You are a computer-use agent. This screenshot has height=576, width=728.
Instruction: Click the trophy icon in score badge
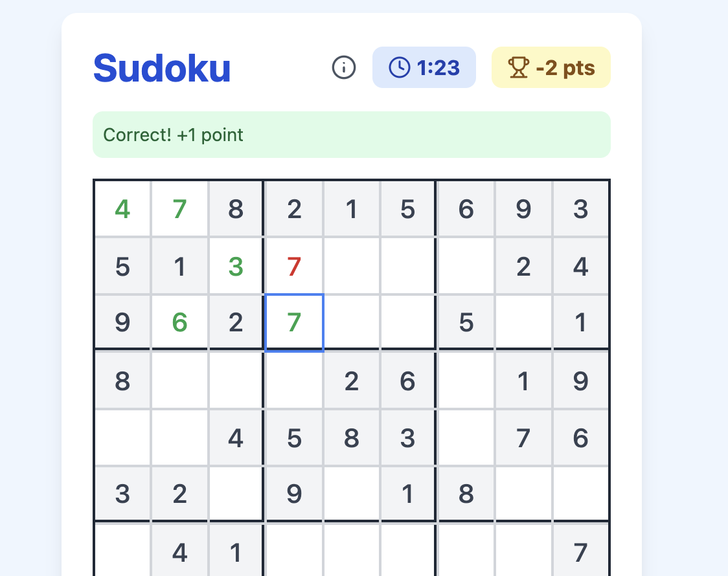[x=518, y=67]
